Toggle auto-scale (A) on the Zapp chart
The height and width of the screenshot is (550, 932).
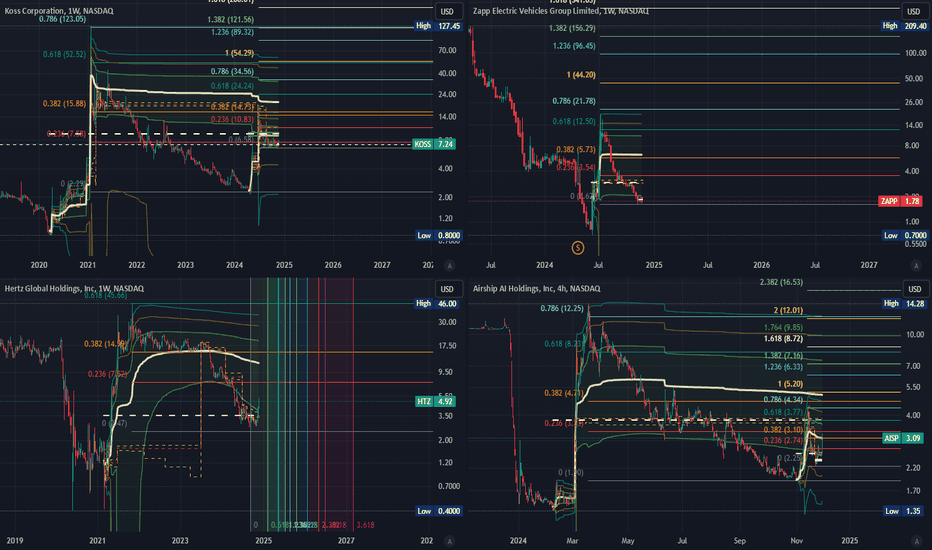(916, 265)
